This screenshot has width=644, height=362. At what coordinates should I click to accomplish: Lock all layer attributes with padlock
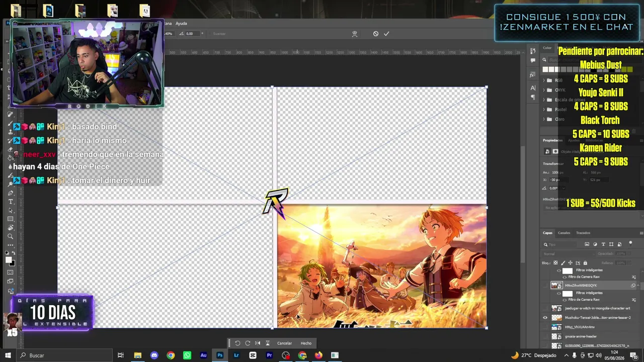[585, 263]
